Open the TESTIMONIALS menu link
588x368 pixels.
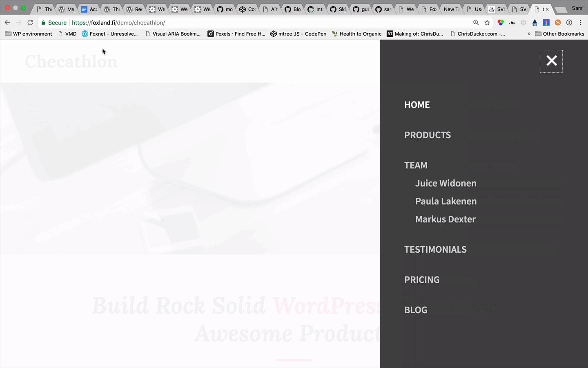click(435, 249)
